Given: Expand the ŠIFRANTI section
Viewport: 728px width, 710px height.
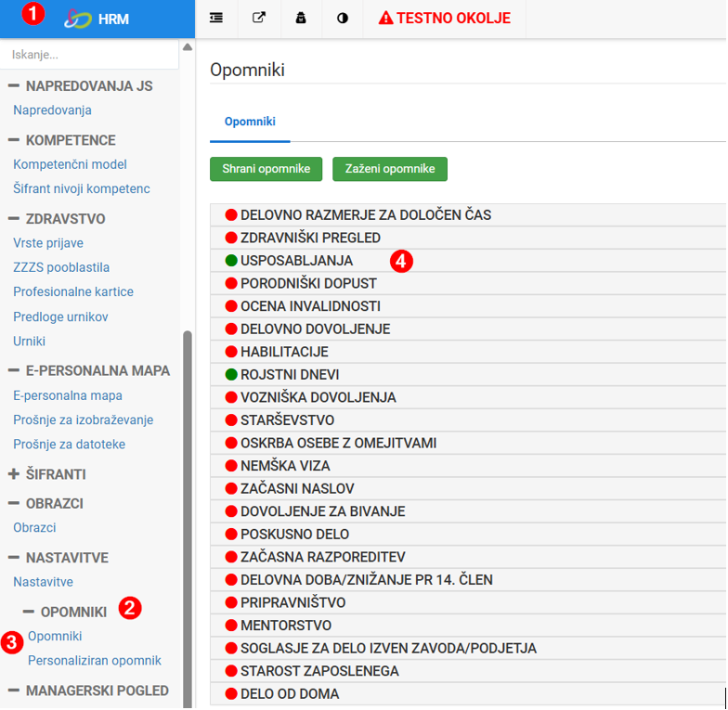Looking at the screenshot, I should (14, 473).
